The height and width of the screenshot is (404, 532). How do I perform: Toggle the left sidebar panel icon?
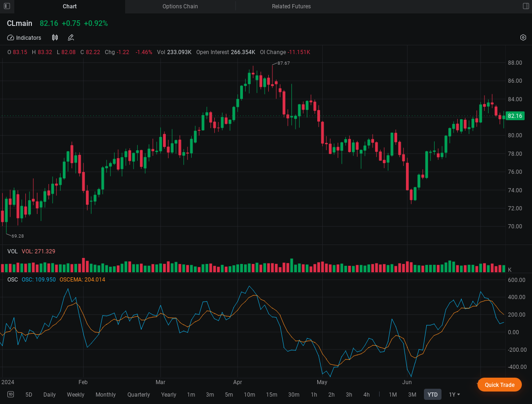pos(7,6)
